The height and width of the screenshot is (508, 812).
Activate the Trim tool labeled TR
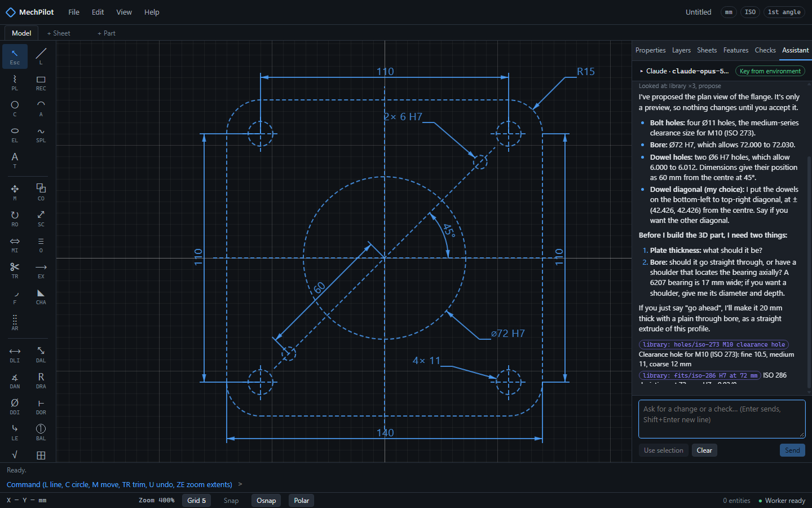pos(15,270)
